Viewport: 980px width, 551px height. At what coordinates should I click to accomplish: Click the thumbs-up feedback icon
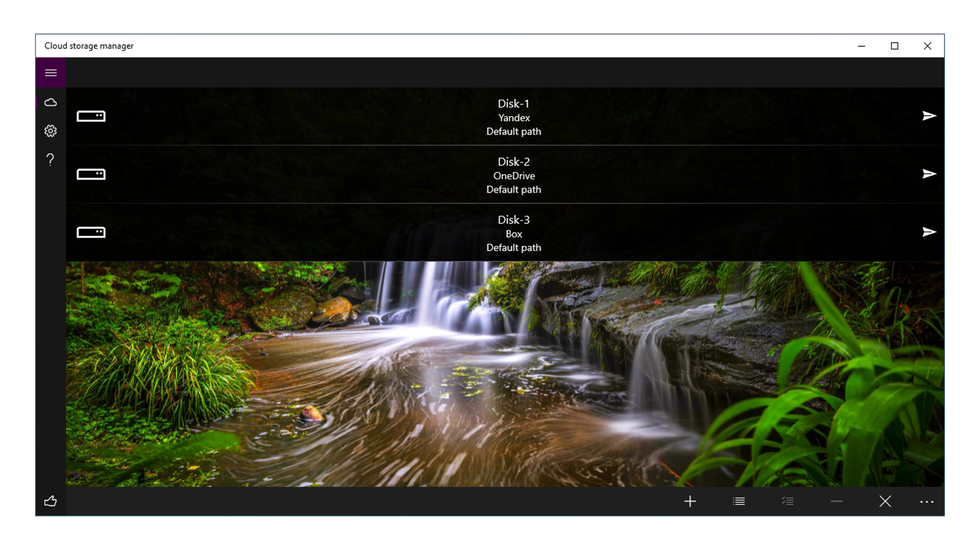pyautogui.click(x=50, y=501)
